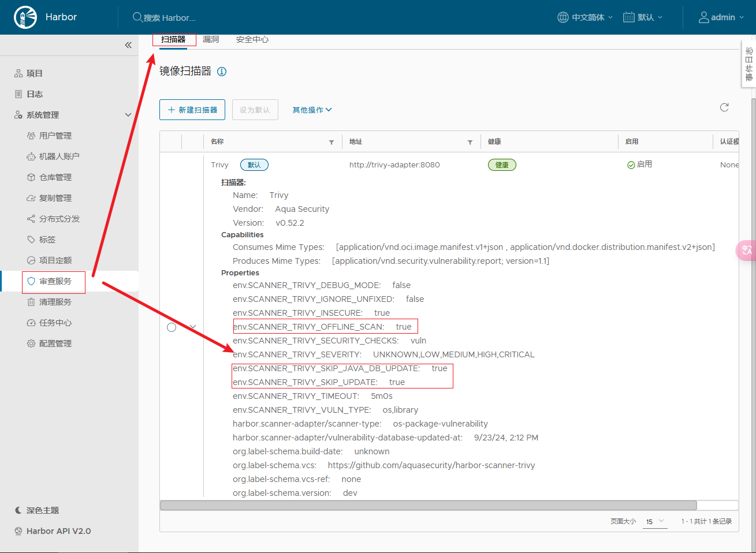The height and width of the screenshot is (553, 756).
Task: Open the page size dropdown
Action: [655, 521]
